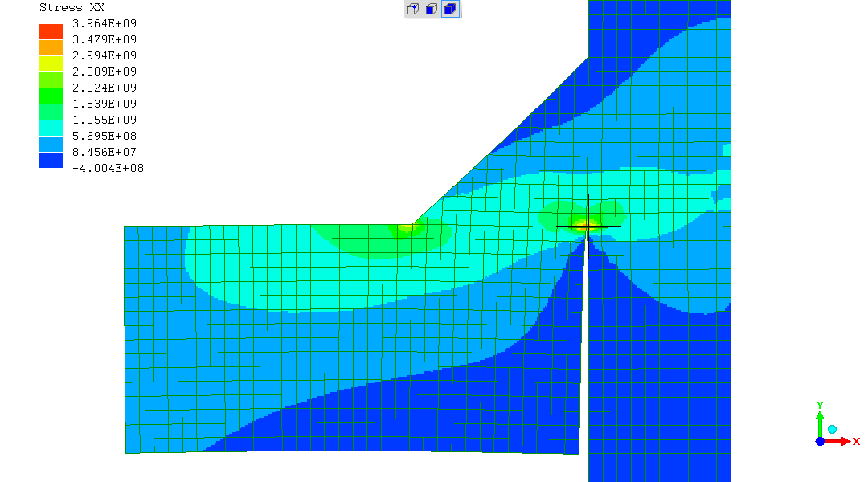This screenshot has height=482, width=868.
Task: Click the yellow stress spot at the chamfer corner
Action: click(407, 227)
